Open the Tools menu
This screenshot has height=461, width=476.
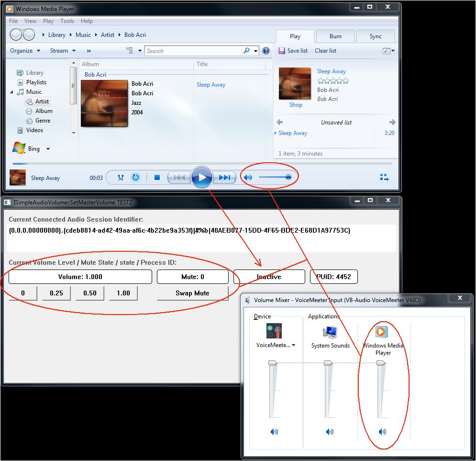click(x=67, y=21)
